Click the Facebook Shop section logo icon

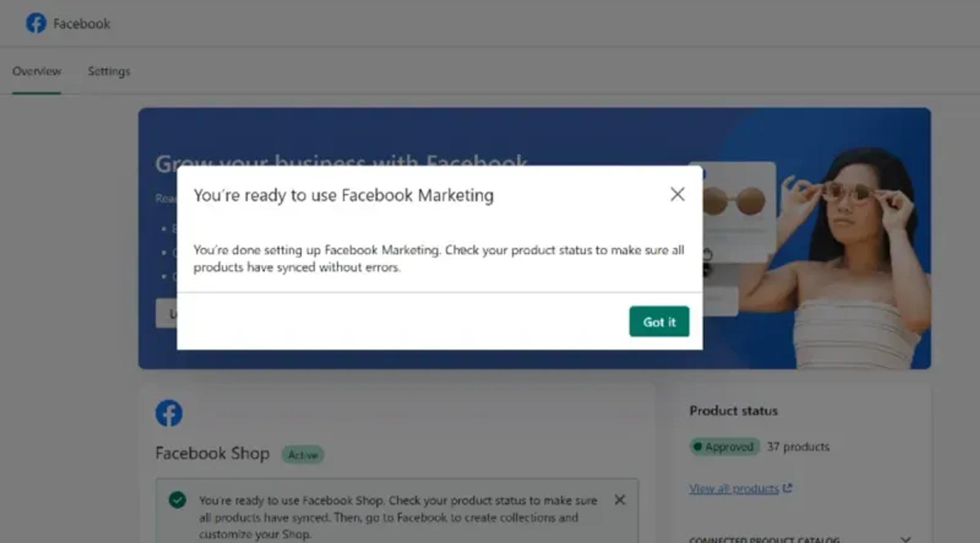[169, 413]
